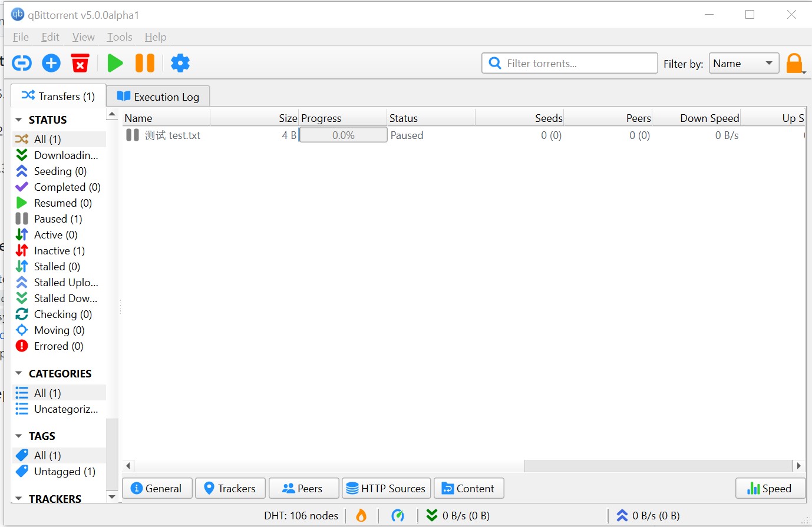Select the Inactive (1) filter

tap(59, 251)
